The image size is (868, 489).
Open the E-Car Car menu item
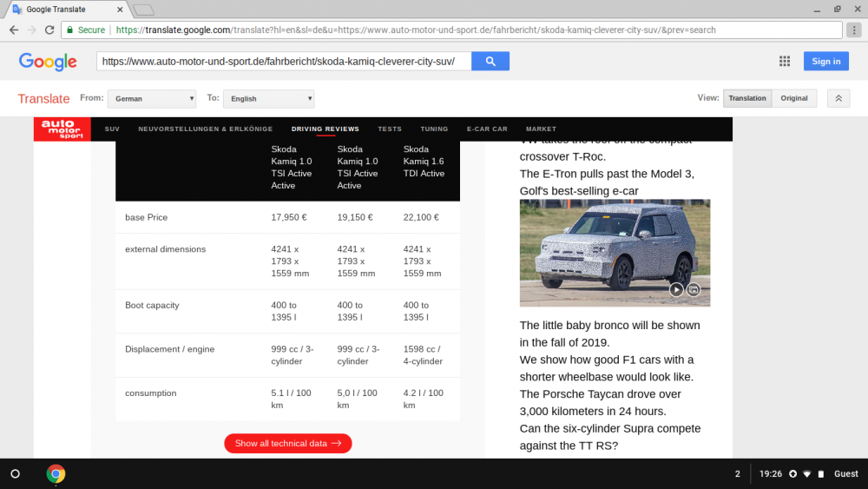[487, 129]
